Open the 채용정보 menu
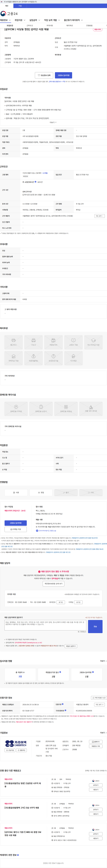 pyautogui.click(x=5, y=20)
